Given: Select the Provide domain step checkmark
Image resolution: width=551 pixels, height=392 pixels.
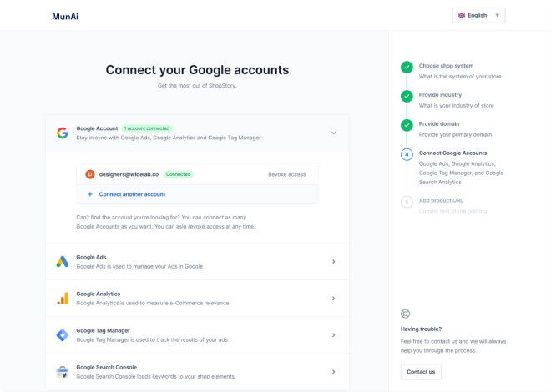Looking at the screenshot, I should tap(407, 126).
